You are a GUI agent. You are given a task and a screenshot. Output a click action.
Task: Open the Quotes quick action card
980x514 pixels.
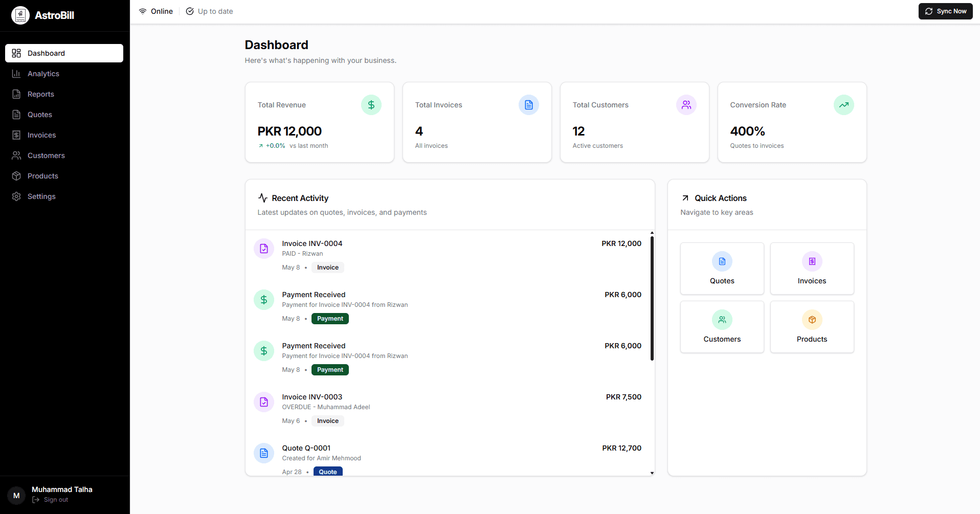click(722, 269)
